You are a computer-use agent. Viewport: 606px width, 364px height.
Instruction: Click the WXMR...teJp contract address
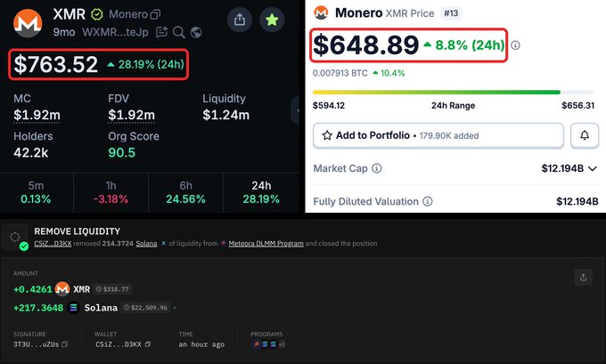click(x=115, y=32)
